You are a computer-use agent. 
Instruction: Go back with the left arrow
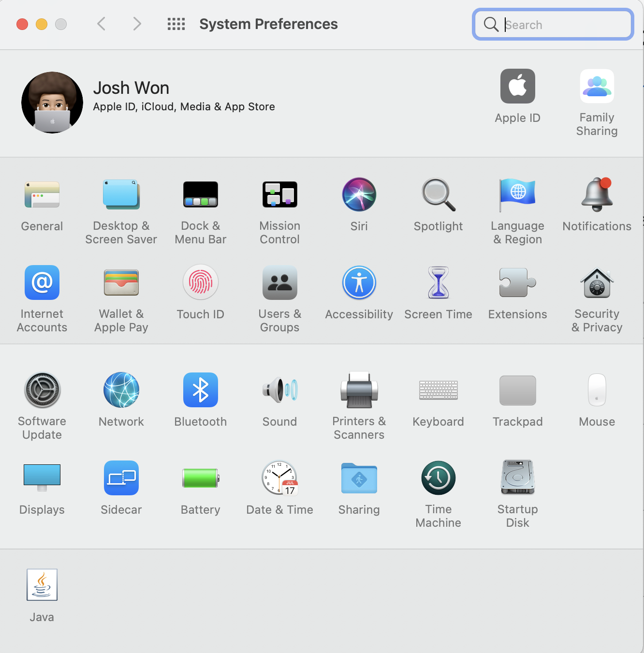[x=101, y=24]
